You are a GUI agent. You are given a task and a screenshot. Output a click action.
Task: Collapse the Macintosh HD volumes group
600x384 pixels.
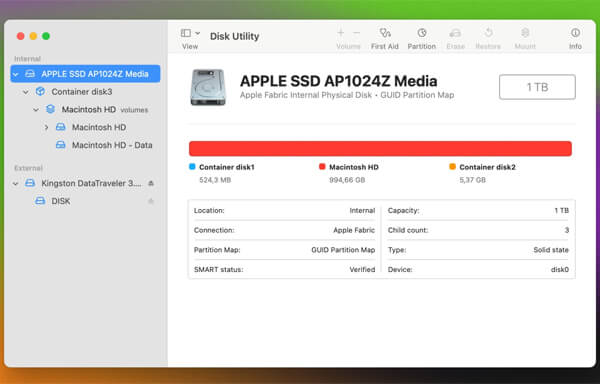36,110
